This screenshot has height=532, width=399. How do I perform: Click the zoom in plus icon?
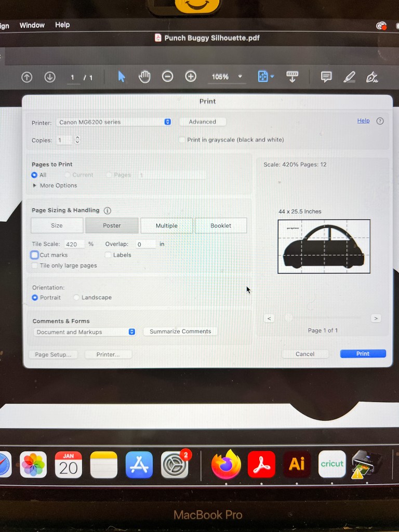(191, 77)
